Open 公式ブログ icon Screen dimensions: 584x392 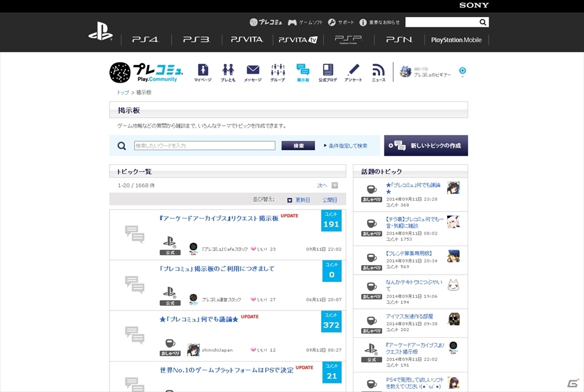pos(328,72)
